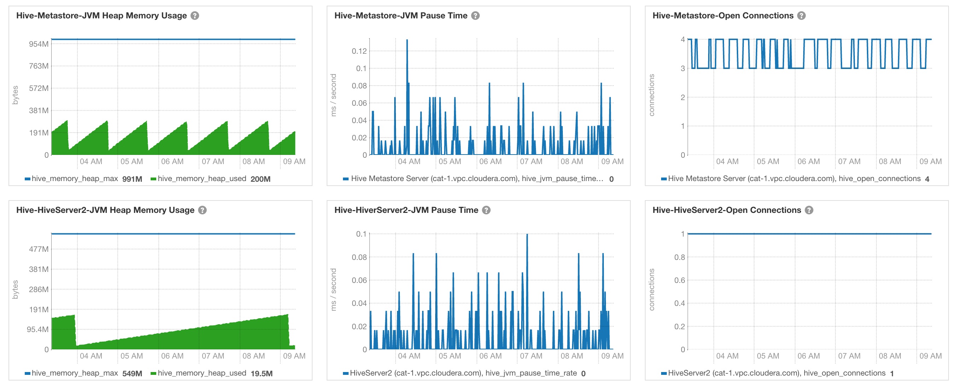Click help icon beside Hive-Metastore-Open Connections
The width and height of the screenshot is (980, 389).
pyautogui.click(x=801, y=16)
